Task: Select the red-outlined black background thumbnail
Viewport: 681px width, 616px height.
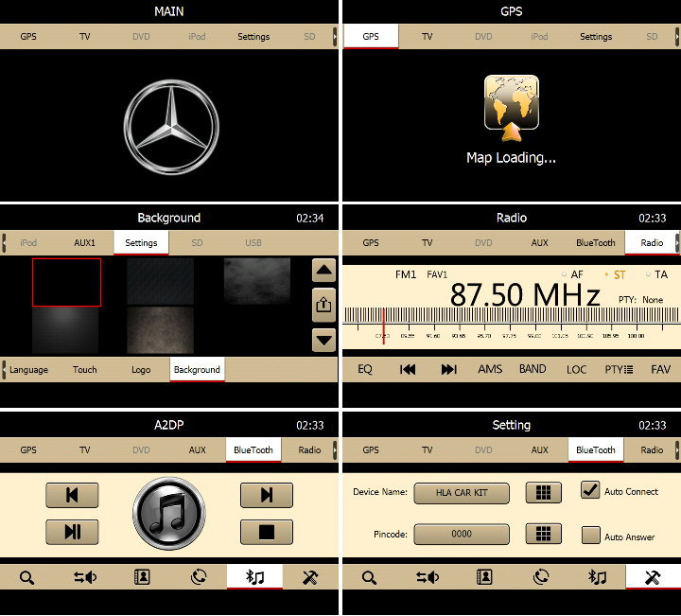Action: (x=66, y=282)
